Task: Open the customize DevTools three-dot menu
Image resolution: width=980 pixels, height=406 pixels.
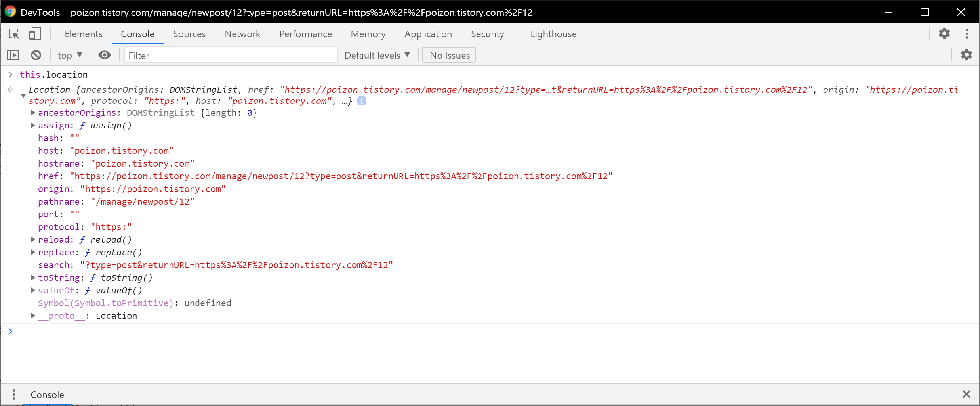Action: (x=967, y=34)
